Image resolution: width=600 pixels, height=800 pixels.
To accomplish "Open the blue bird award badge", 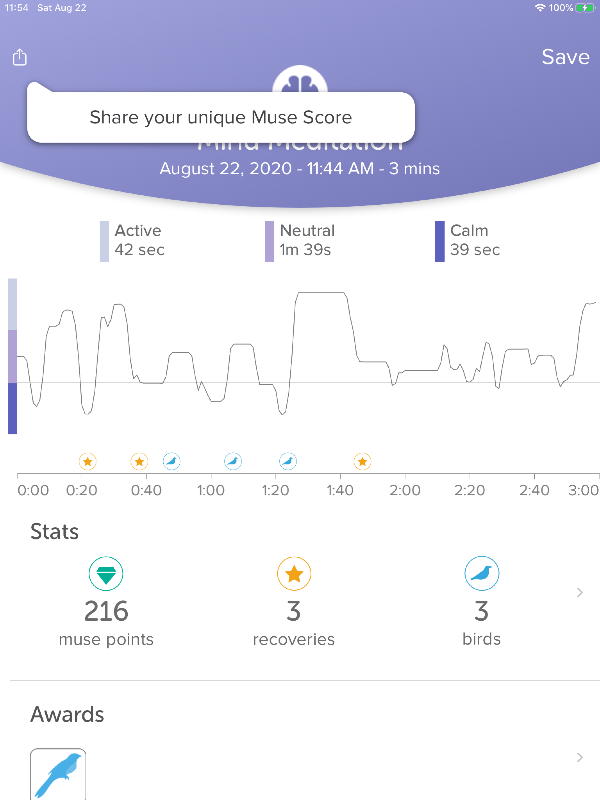I will coord(58,774).
